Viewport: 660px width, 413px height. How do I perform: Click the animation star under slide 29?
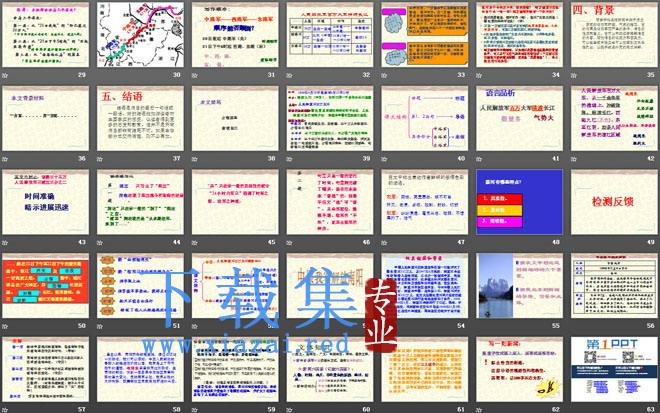point(5,76)
